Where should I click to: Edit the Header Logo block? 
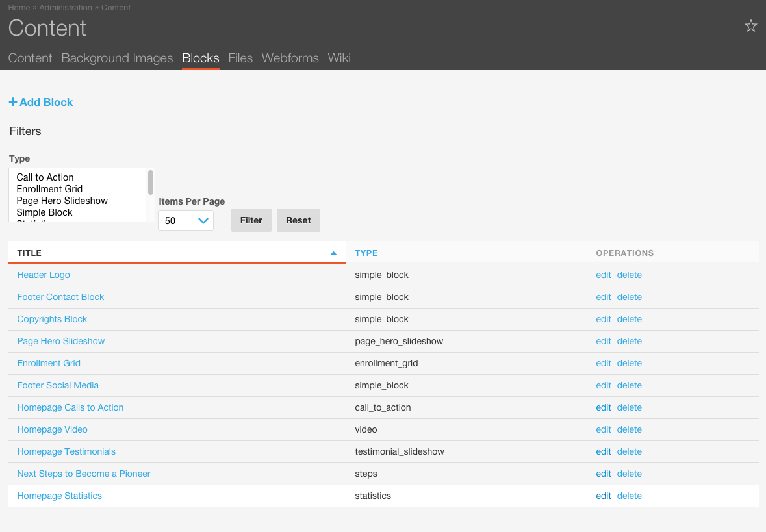pos(604,275)
